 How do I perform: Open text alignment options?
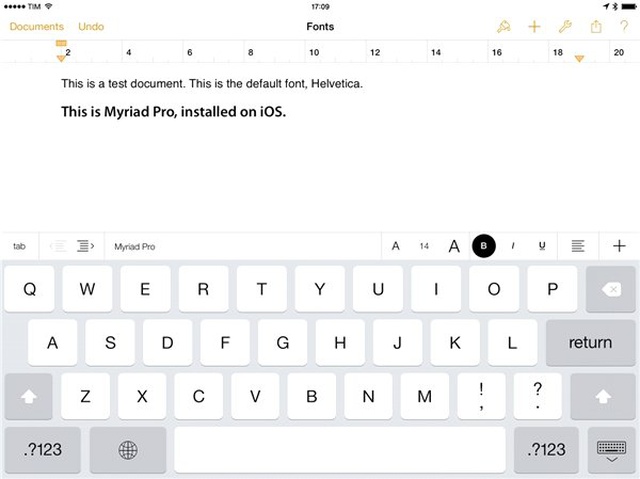578,246
